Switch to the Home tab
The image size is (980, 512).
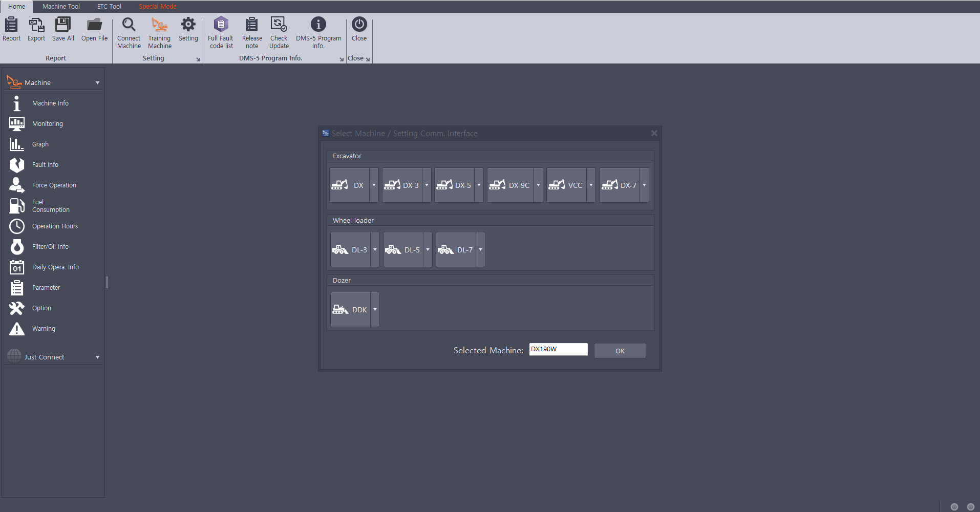pyautogui.click(x=16, y=7)
